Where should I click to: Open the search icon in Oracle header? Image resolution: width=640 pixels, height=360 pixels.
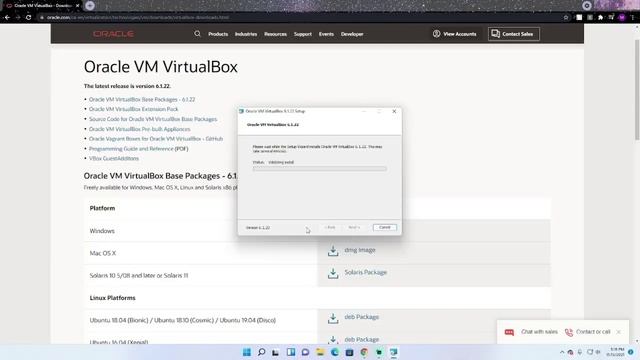[x=198, y=34]
